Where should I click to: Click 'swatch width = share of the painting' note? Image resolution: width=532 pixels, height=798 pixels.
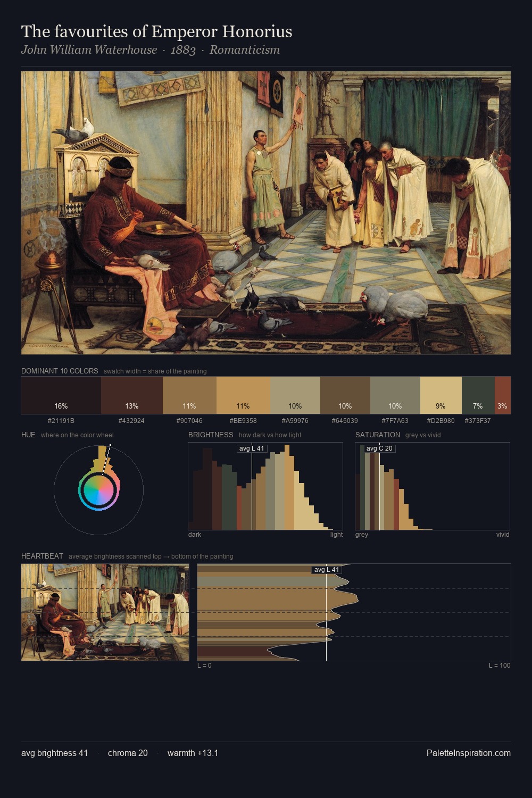click(155, 371)
